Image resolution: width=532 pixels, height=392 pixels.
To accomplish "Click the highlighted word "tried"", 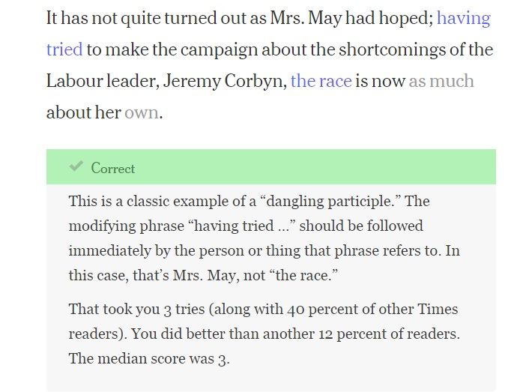I will click(64, 49).
